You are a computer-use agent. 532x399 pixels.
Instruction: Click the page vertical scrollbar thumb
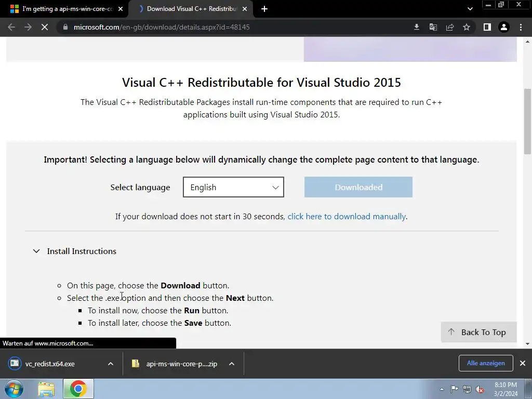[x=528, y=121]
